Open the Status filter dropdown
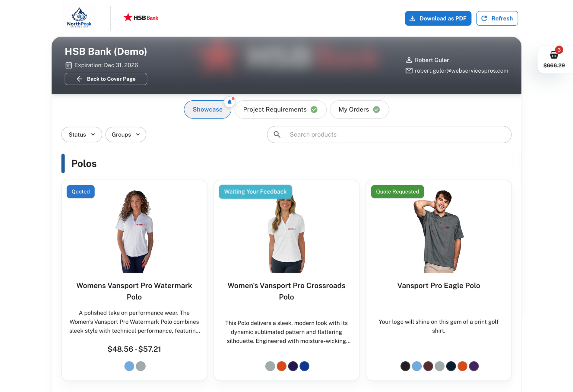 pos(82,134)
